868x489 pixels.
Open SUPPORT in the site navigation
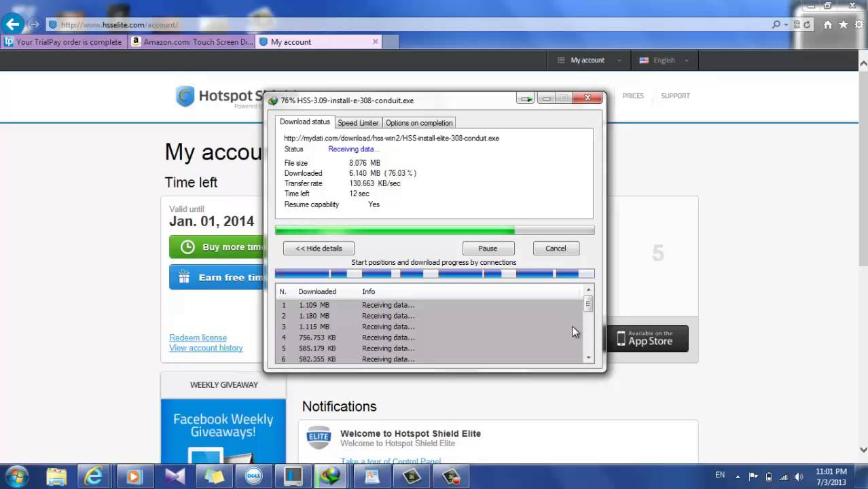[675, 96]
